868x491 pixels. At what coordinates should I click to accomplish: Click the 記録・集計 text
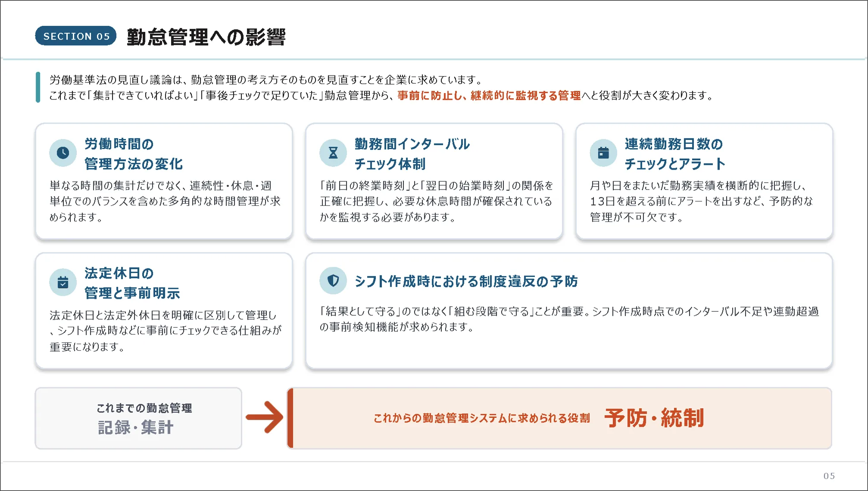click(x=136, y=428)
